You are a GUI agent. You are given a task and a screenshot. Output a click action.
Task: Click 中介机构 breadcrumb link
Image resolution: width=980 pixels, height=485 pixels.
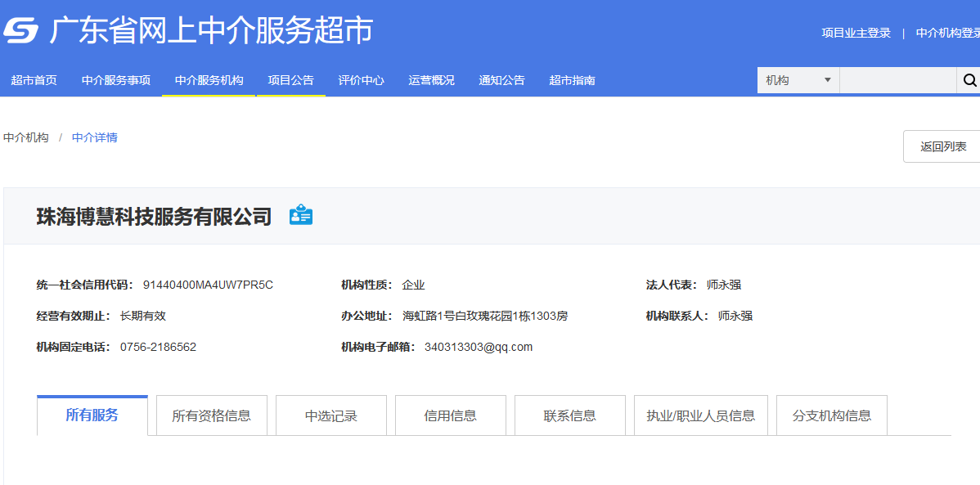[x=25, y=137]
